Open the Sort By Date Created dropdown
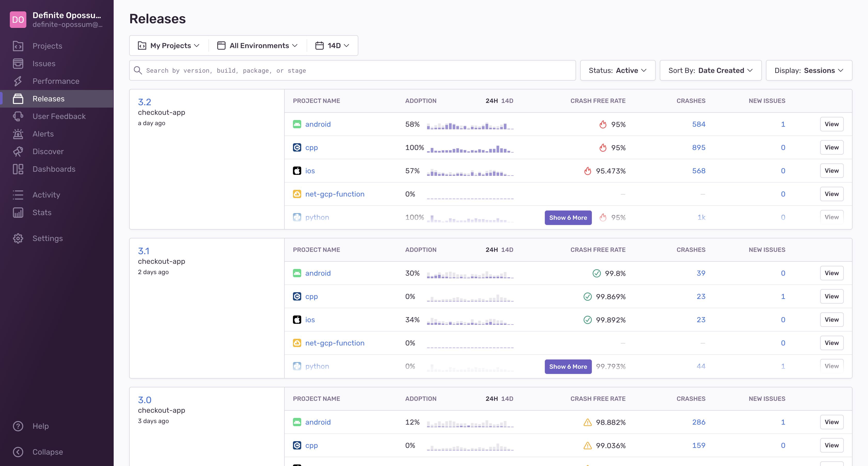868x466 pixels. pos(710,71)
